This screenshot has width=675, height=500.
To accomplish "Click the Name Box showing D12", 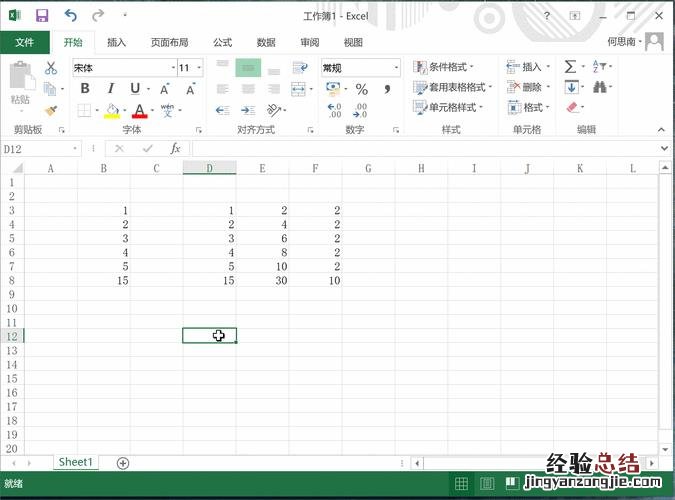I will pos(40,149).
